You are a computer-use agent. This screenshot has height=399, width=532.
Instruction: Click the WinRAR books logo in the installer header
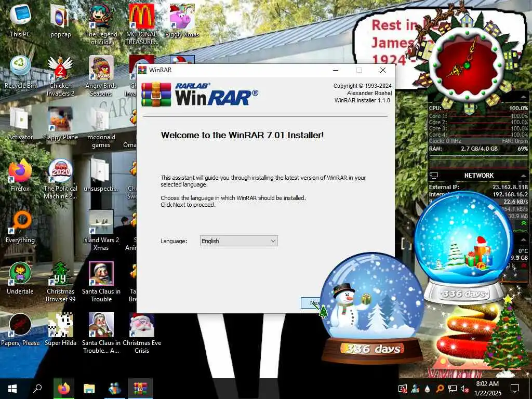156,95
